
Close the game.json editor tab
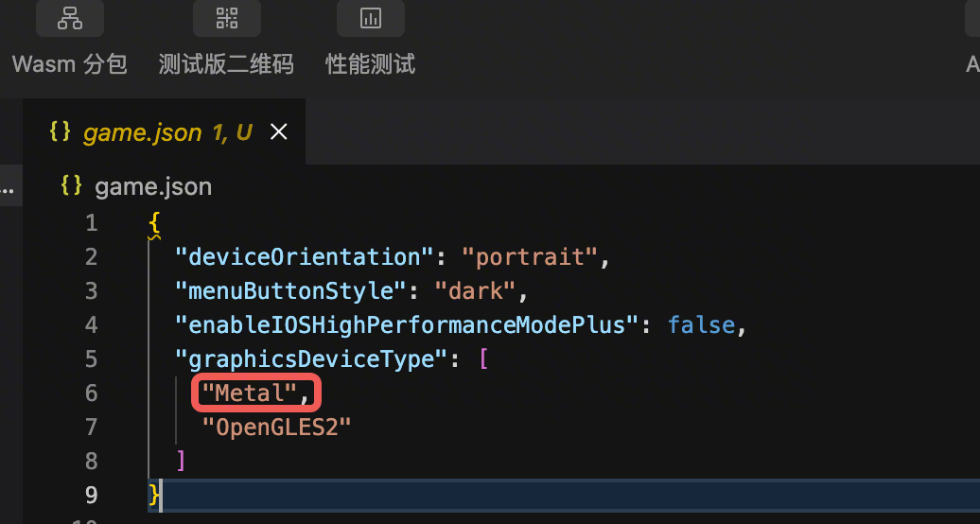[279, 132]
